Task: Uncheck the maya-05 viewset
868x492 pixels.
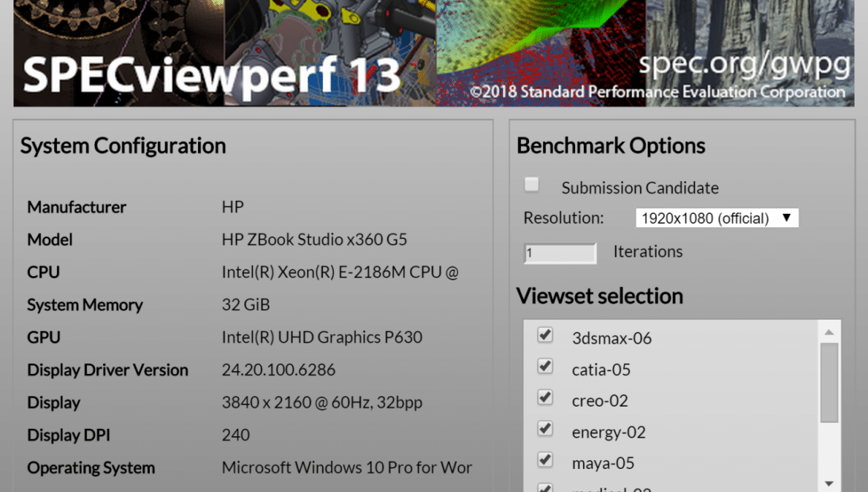Action: pyautogui.click(x=545, y=459)
